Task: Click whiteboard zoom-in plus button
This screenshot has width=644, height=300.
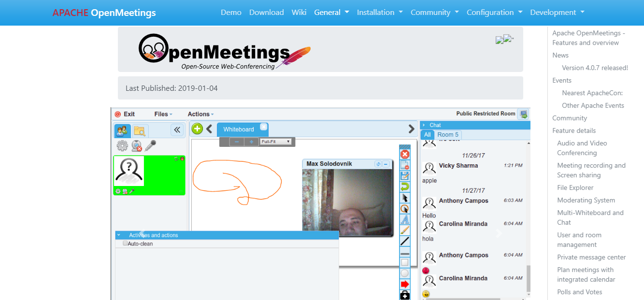Action: coord(251,142)
